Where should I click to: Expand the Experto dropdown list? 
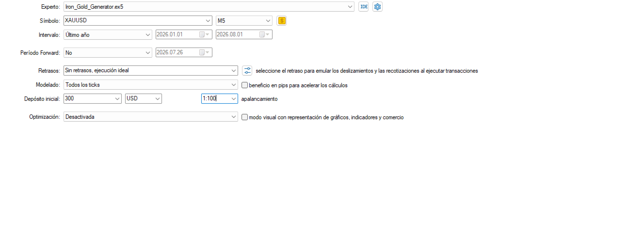point(351,7)
